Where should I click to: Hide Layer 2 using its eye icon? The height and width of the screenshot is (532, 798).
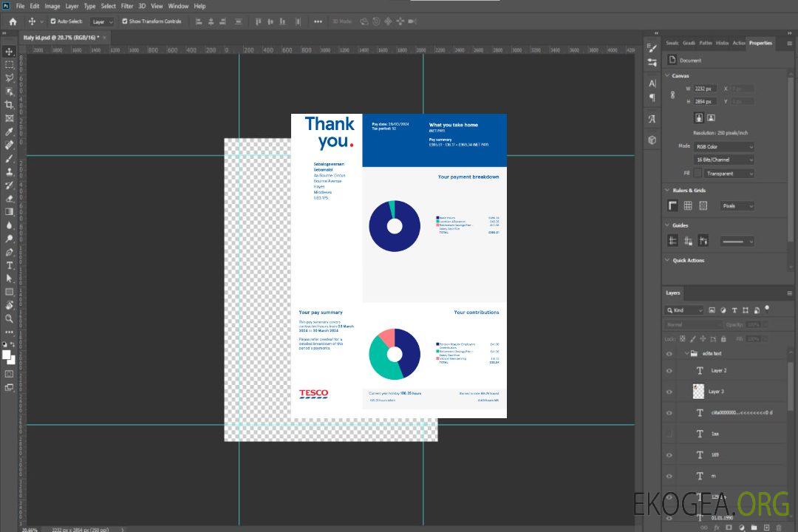(669, 371)
